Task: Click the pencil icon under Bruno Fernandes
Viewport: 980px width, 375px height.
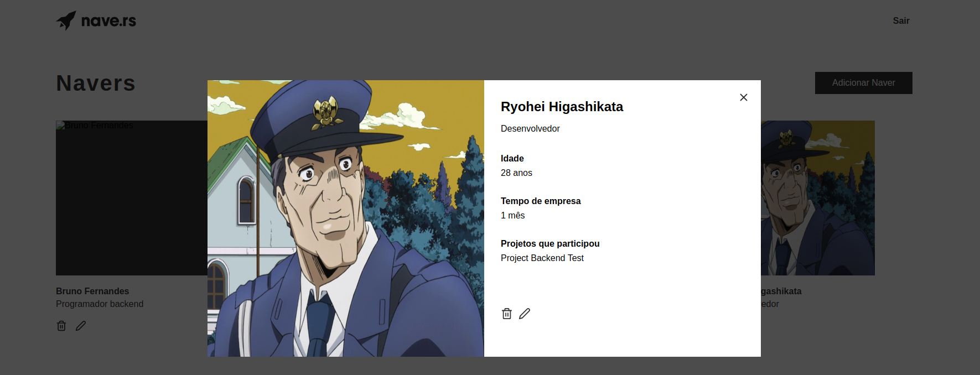Action: click(81, 326)
